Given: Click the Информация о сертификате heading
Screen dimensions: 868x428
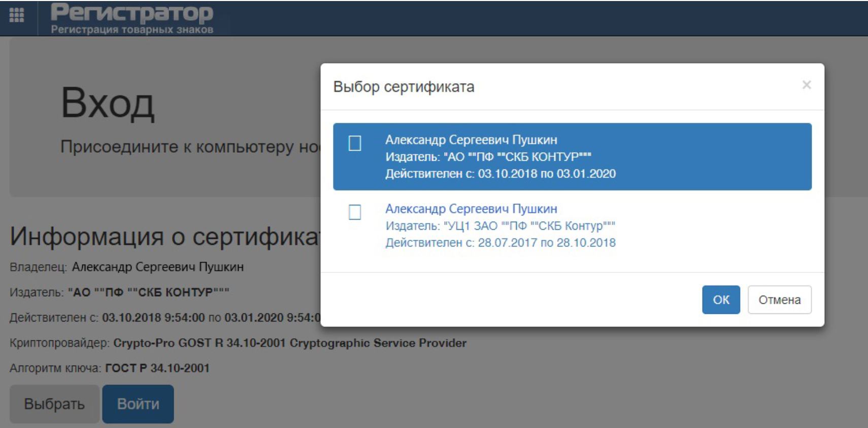Looking at the screenshot, I should coord(165,236).
